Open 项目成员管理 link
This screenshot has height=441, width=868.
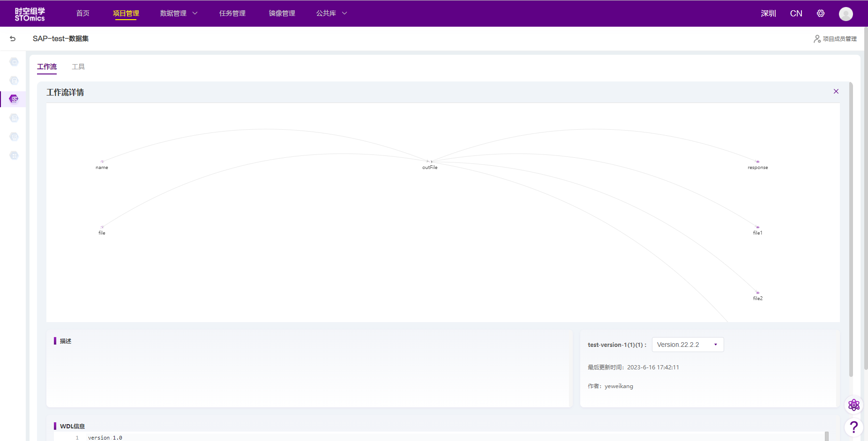[835, 39]
